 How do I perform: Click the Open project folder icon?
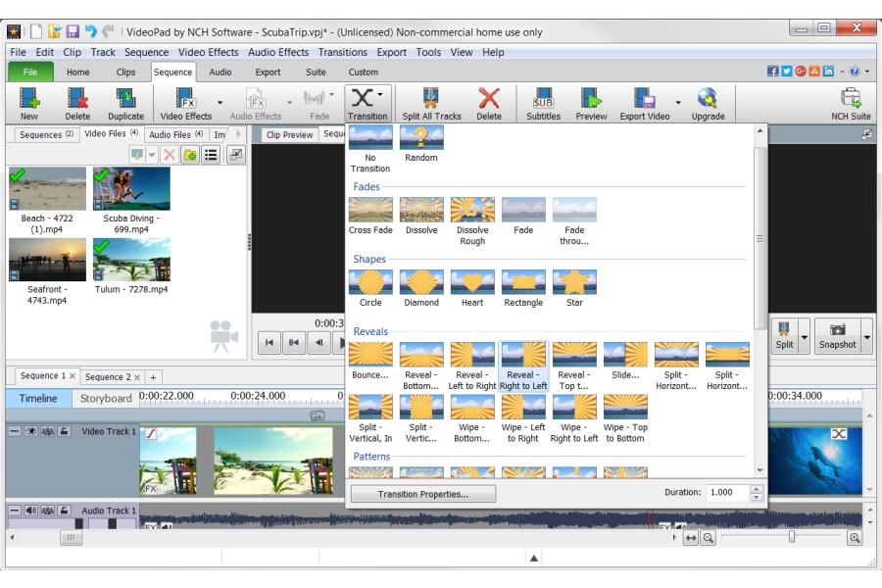click(x=55, y=31)
